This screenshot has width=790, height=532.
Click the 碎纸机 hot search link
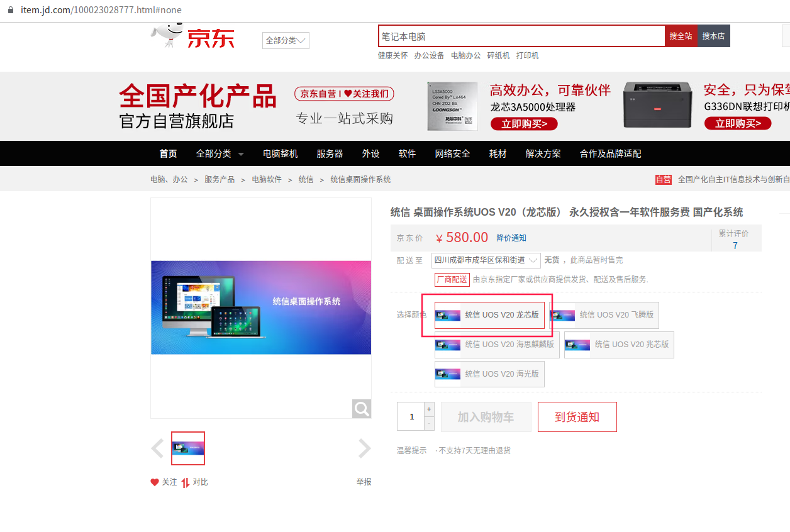pyautogui.click(x=499, y=55)
